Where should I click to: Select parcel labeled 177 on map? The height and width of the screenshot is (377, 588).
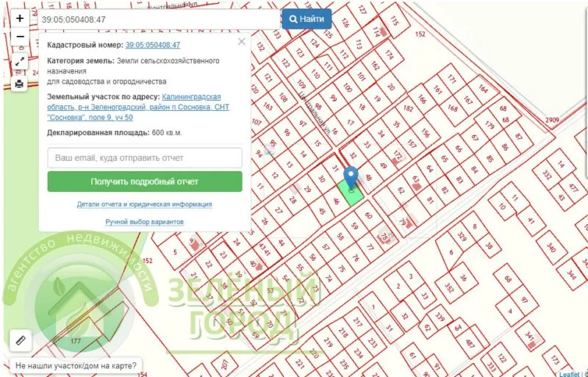(x=76, y=341)
